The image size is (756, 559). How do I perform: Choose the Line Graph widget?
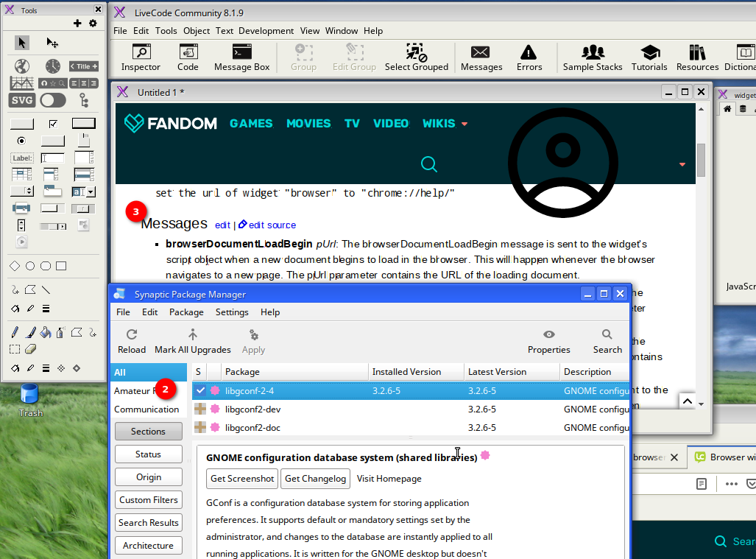(21, 83)
